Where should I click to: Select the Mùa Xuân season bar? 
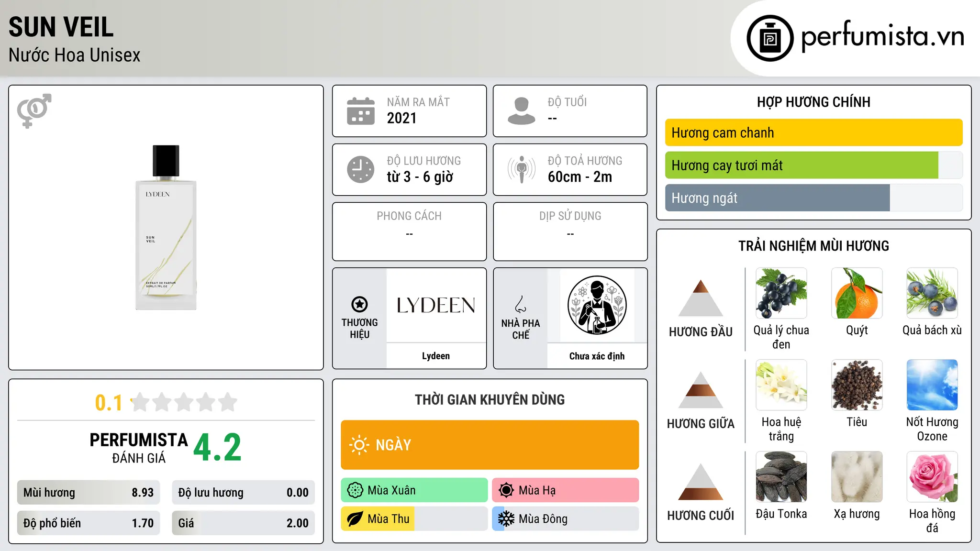pyautogui.click(x=414, y=490)
